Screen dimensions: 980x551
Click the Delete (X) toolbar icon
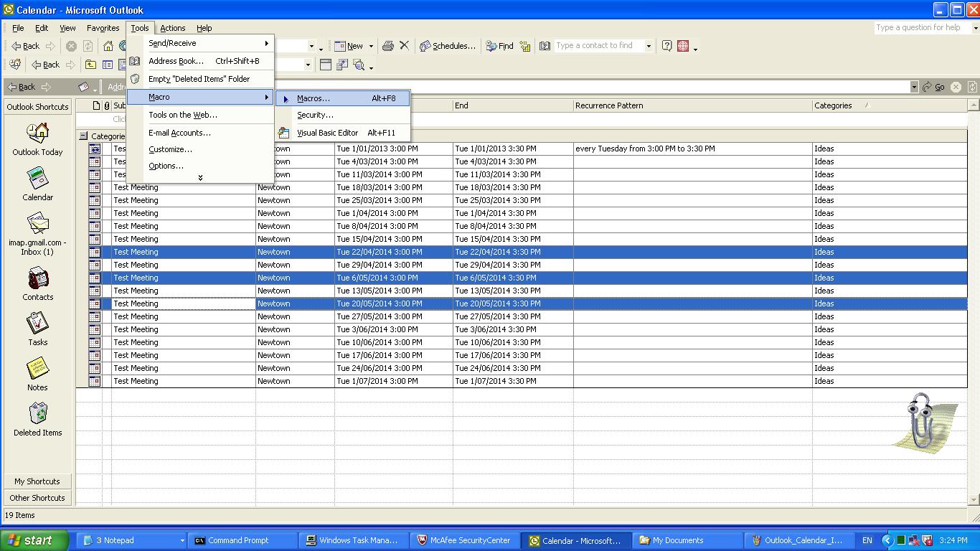404,46
